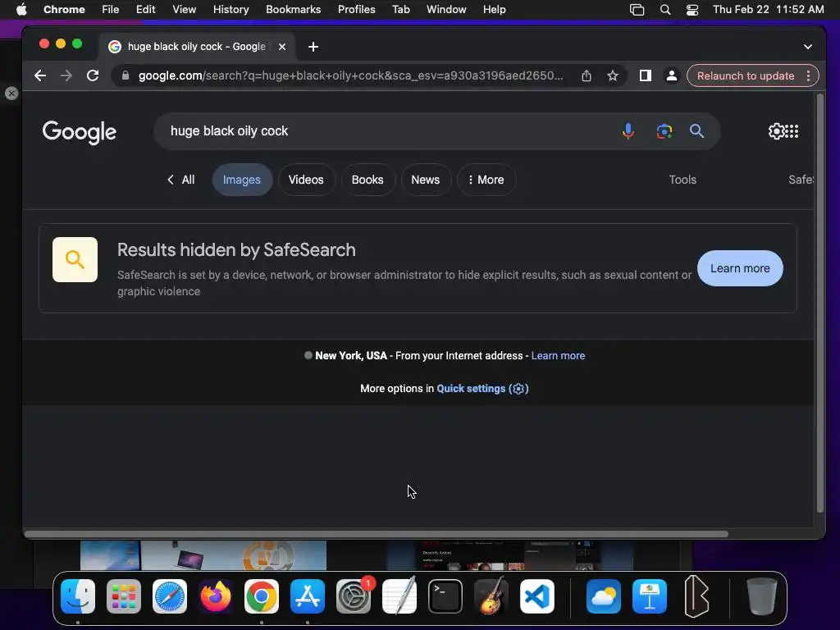Open the Apple menu

coord(21,10)
